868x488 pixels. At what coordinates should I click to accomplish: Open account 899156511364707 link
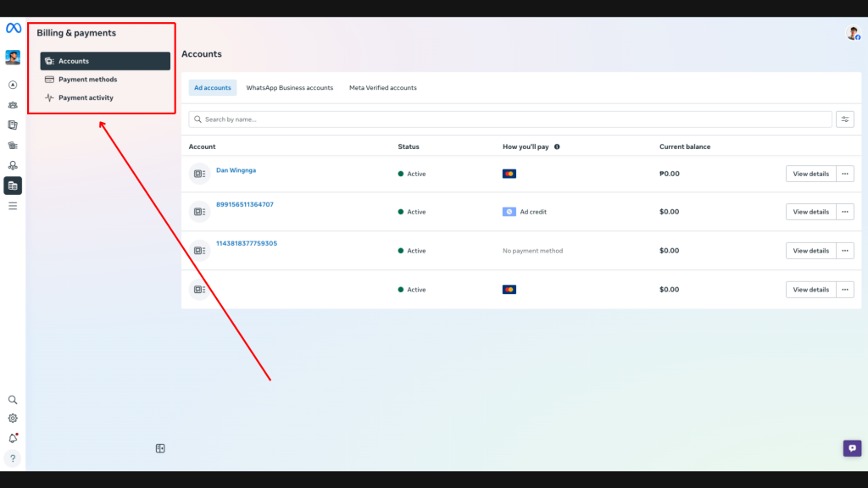click(245, 204)
